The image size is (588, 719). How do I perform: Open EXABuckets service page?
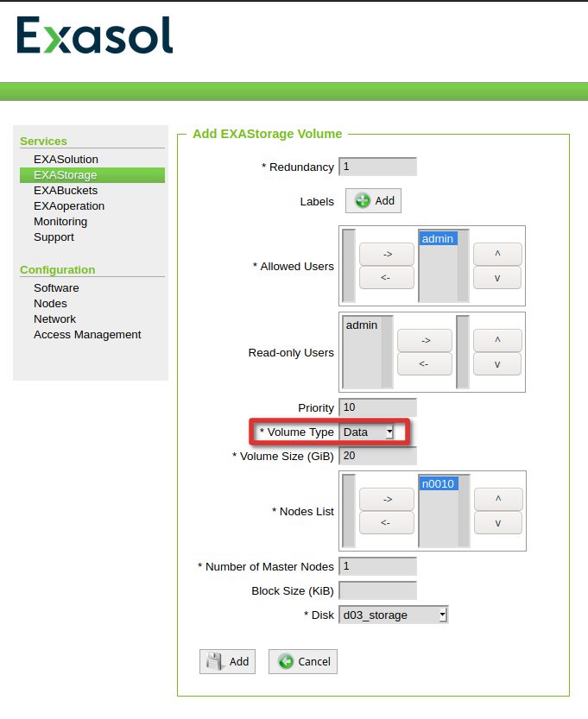click(66, 190)
